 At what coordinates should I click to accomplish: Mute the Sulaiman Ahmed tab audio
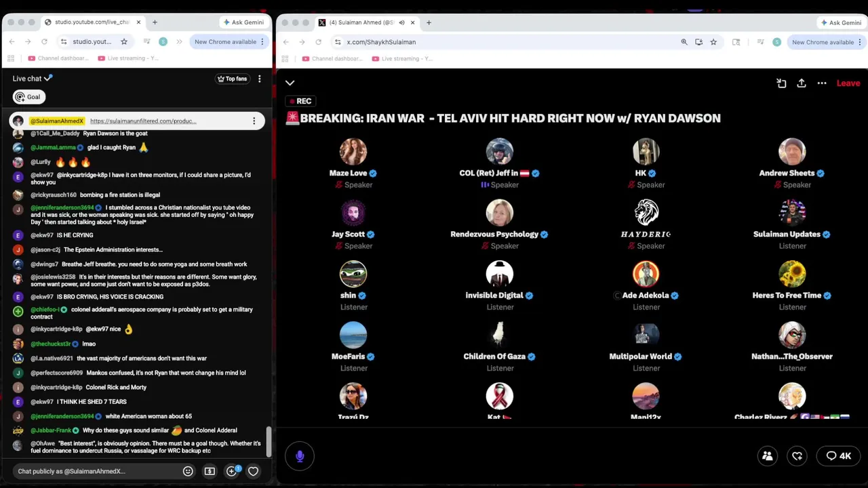tap(401, 22)
